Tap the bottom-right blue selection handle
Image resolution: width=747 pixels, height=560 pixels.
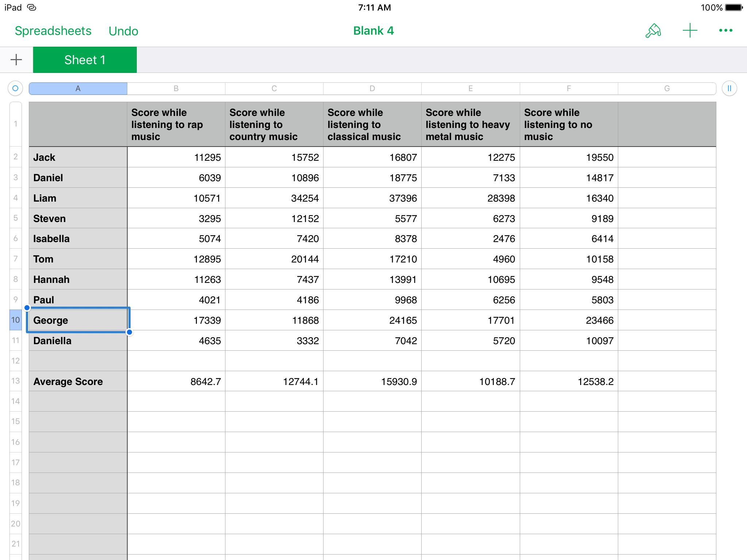click(x=129, y=332)
